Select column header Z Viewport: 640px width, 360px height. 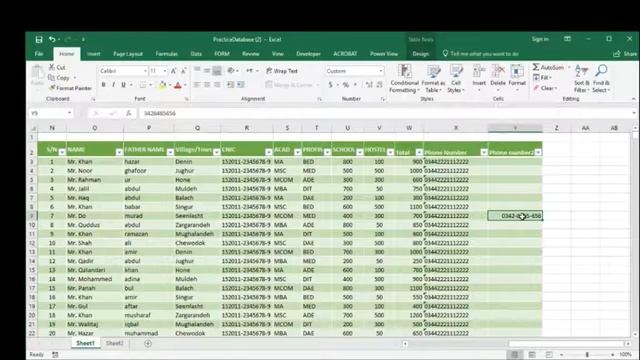point(556,128)
